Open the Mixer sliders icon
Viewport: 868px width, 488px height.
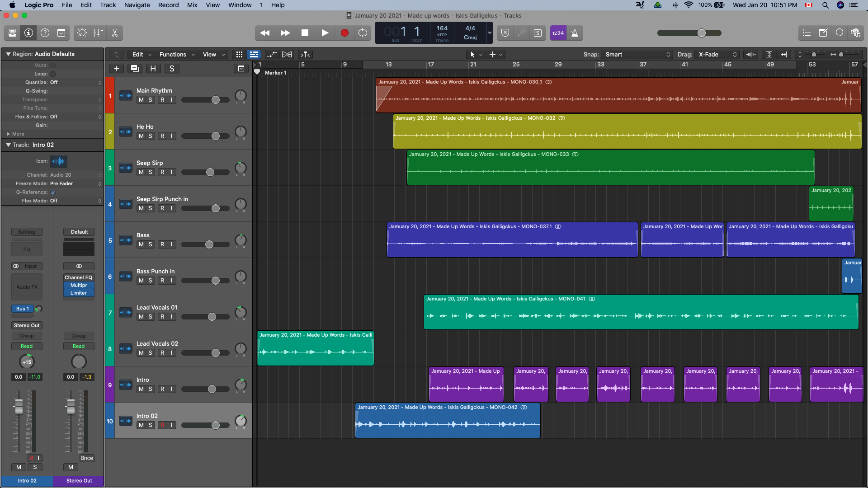point(98,33)
